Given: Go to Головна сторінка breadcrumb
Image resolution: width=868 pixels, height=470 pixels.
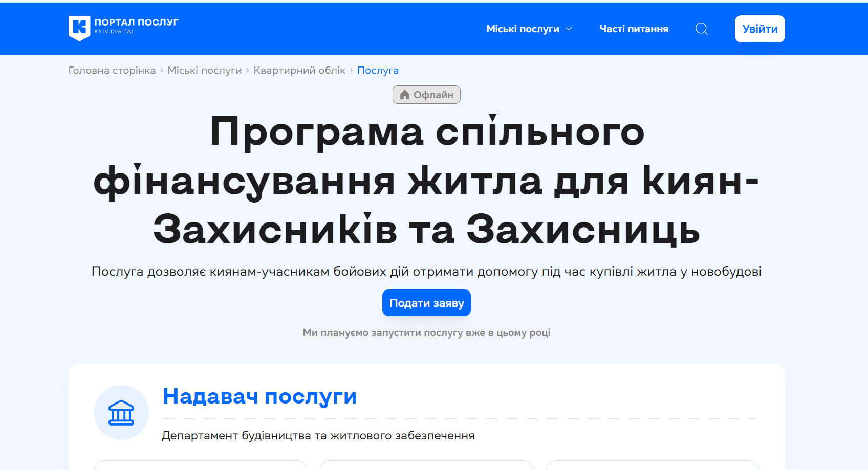Looking at the screenshot, I should pyautogui.click(x=112, y=70).
